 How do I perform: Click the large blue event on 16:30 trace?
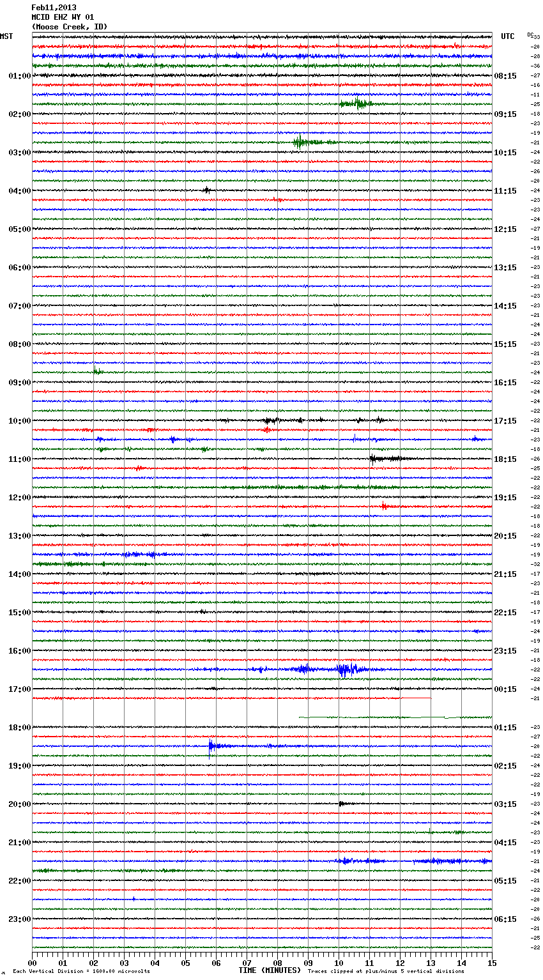346,670
